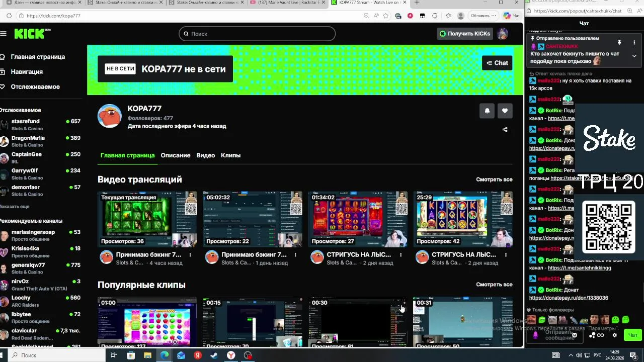Show hidden system tray icons
The image size is (644, 362).
571,355
